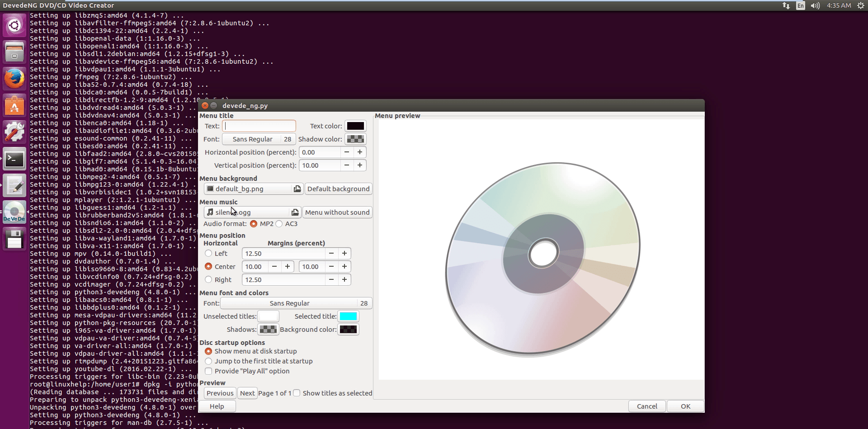
Task: Click the floppy disk dock icon
Action: coord(14,239)
